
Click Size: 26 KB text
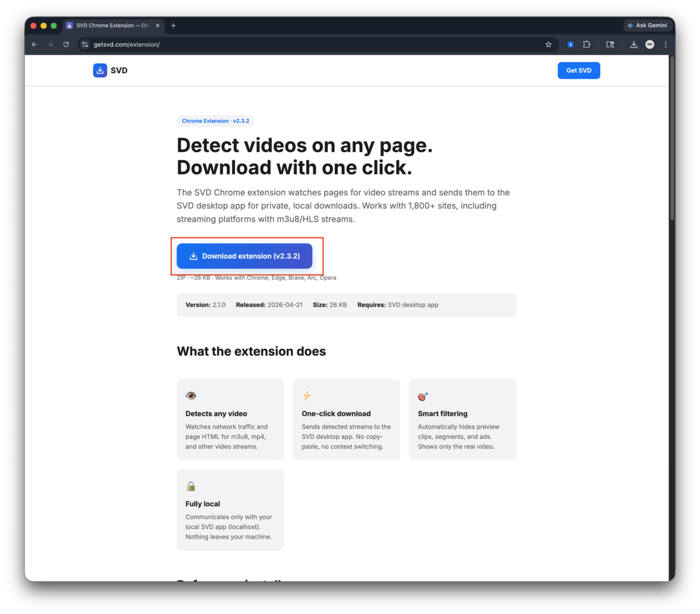pos(330,305)
